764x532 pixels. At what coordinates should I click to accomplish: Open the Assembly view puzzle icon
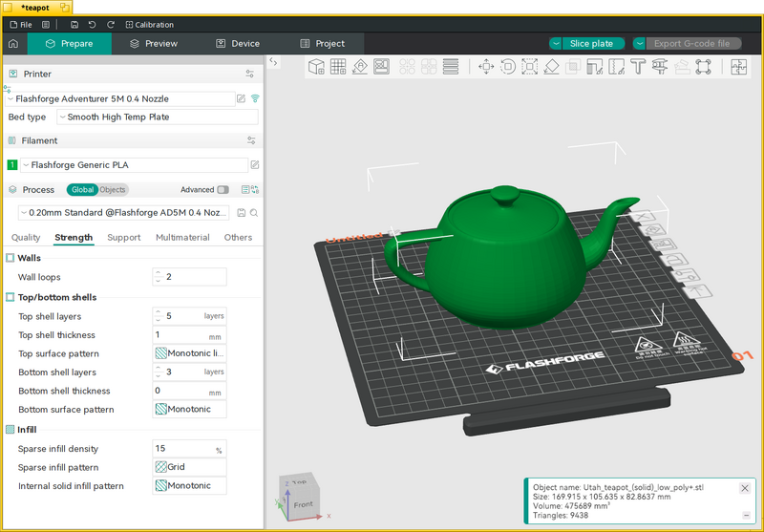tap(738, 67)
